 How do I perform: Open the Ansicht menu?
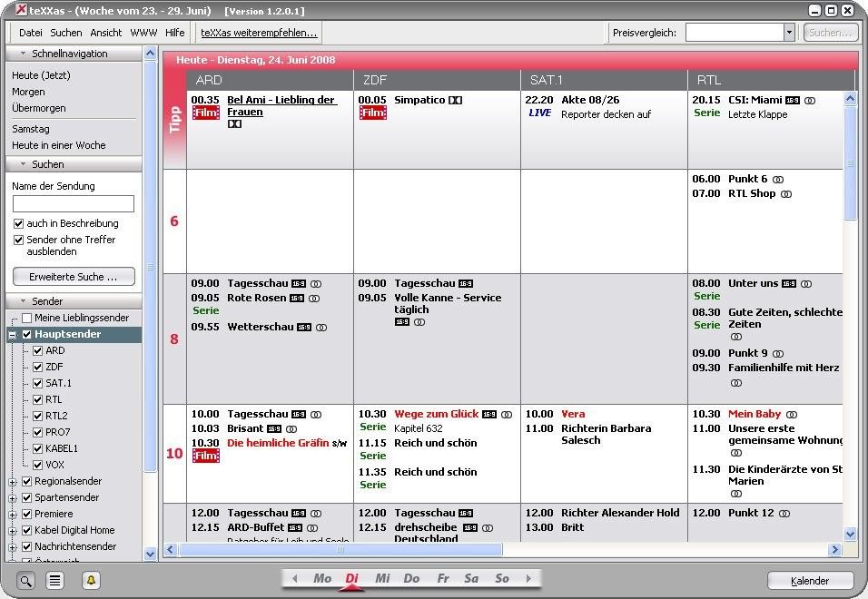click(104, 32)
